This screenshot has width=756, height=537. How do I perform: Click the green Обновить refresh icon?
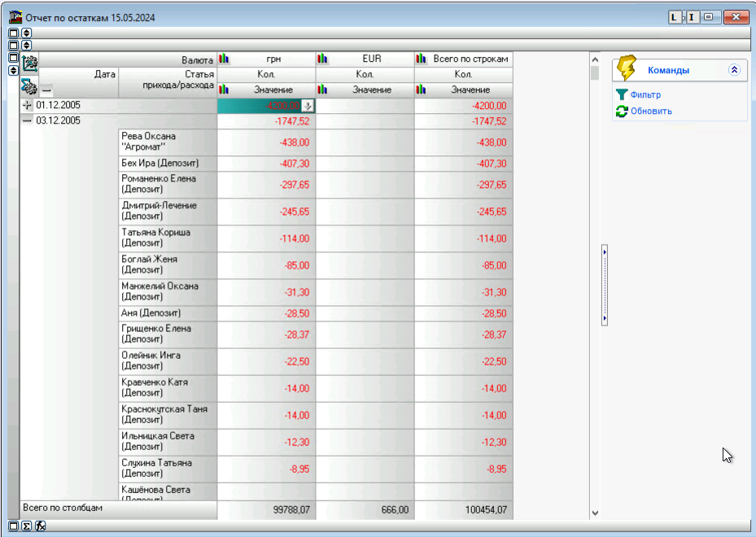pyautogui.click(x=622, y=111)
